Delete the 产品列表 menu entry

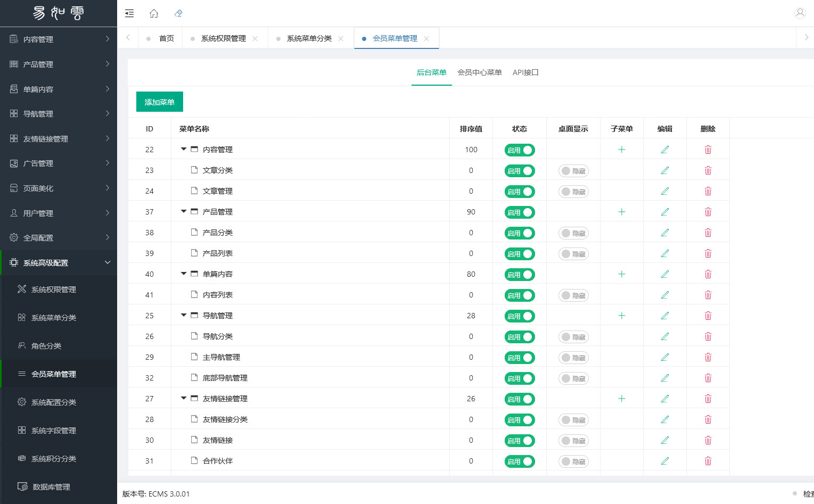click(x=708, y=253)
